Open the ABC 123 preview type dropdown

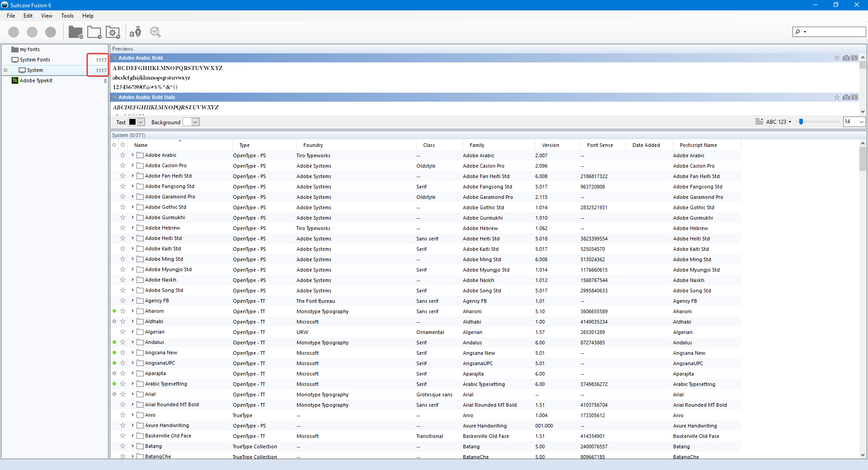[790, 122]
